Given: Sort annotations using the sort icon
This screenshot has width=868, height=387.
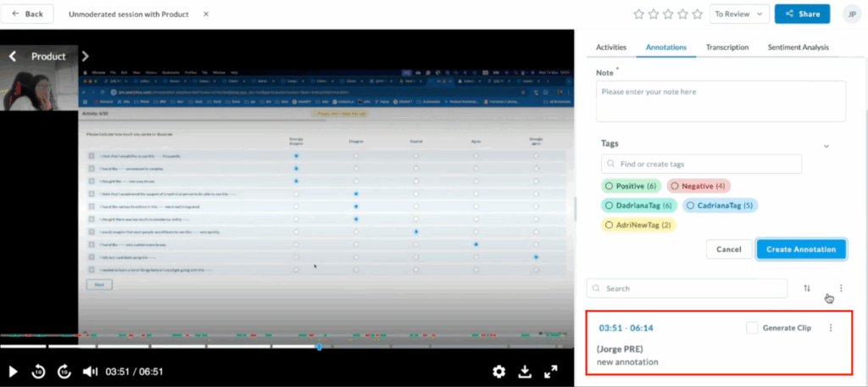Looking at the screenshot, I should [x=807, y=289].
